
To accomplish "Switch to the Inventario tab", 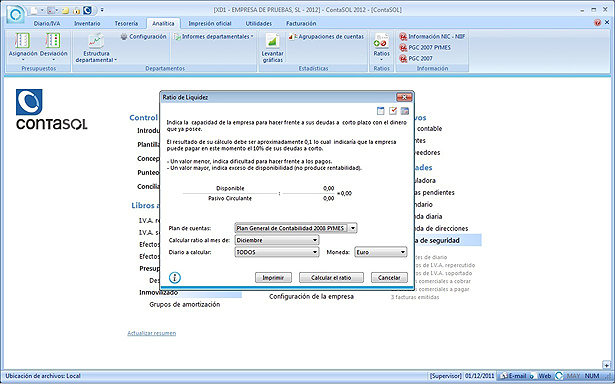I will 87,24.
